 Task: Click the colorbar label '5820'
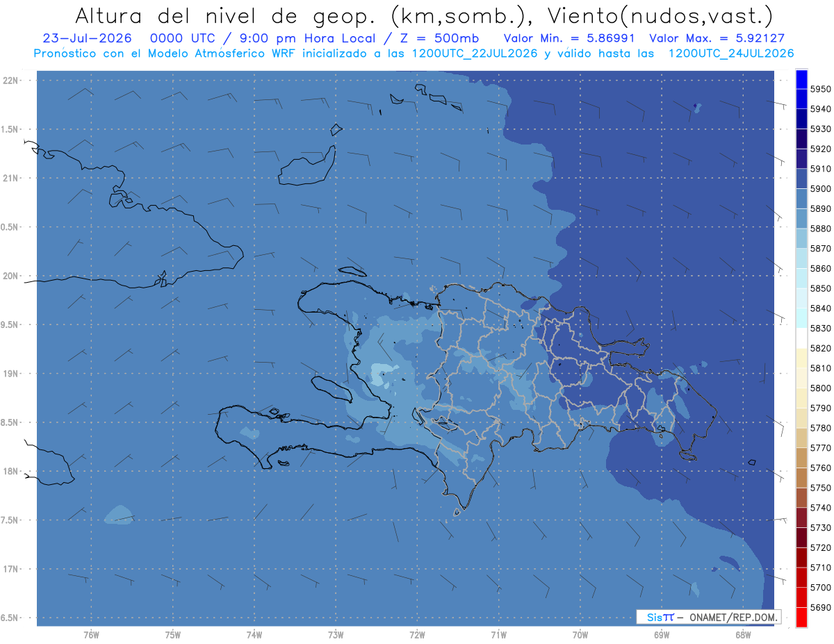click(x=820, y=348)
